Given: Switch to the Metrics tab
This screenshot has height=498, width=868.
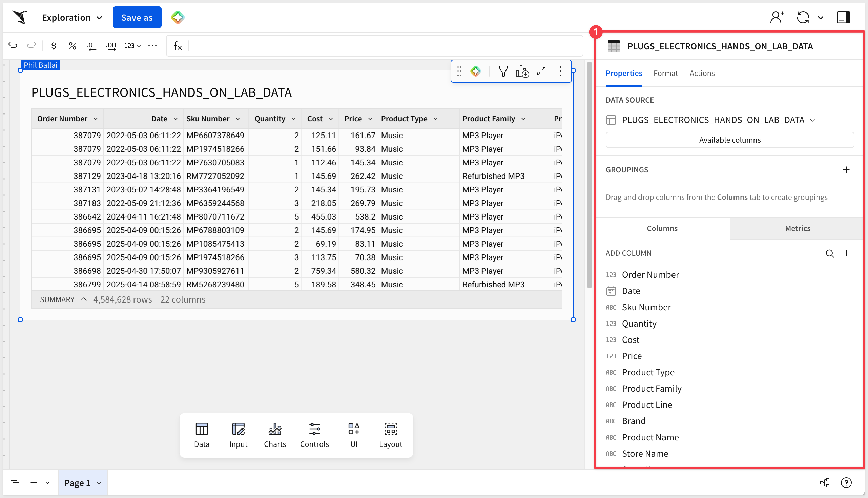Looking at the screenshot, I should tap(797, 228).
